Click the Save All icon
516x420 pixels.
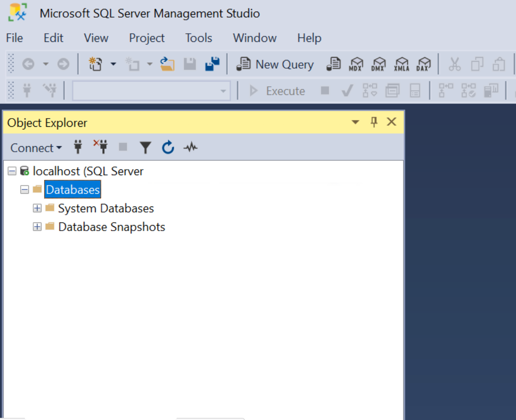point(212,64)
